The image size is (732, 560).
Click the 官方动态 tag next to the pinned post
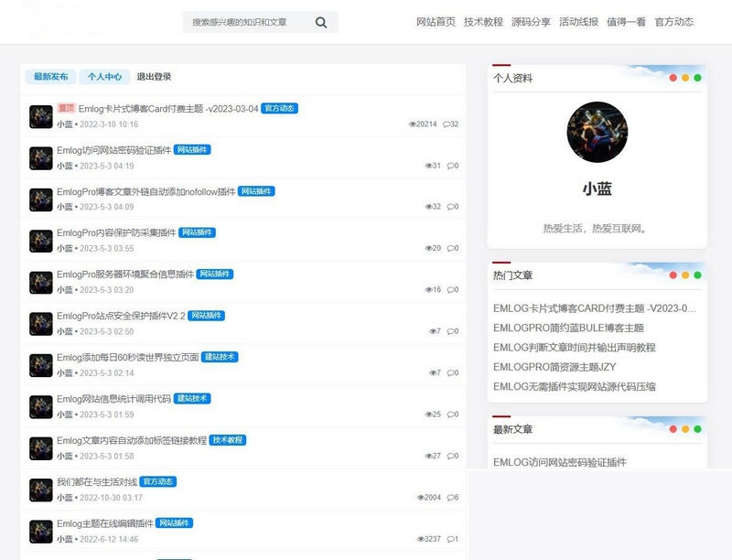(279, 108)
